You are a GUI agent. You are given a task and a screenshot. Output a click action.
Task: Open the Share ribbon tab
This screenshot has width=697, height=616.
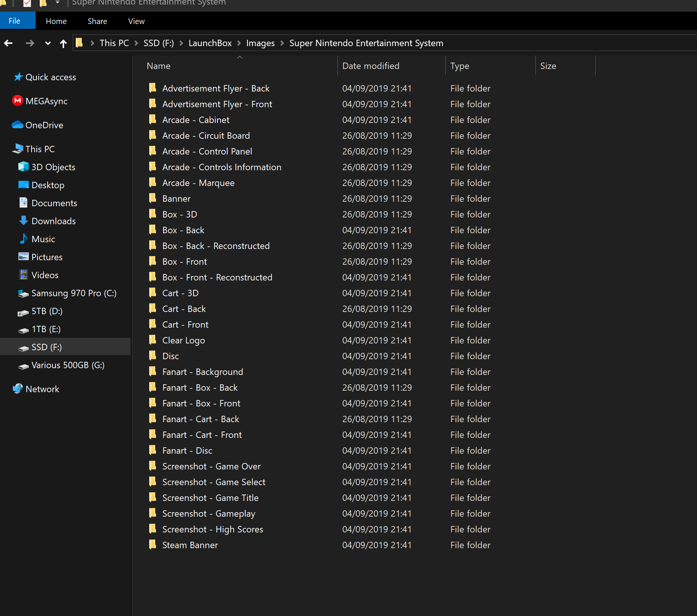pos(97,21)
